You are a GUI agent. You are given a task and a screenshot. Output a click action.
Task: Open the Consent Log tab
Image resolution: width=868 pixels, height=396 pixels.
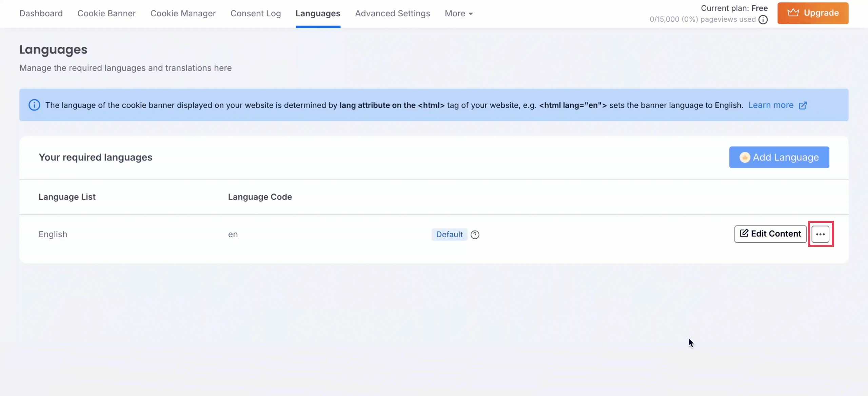tap(256, 14)
